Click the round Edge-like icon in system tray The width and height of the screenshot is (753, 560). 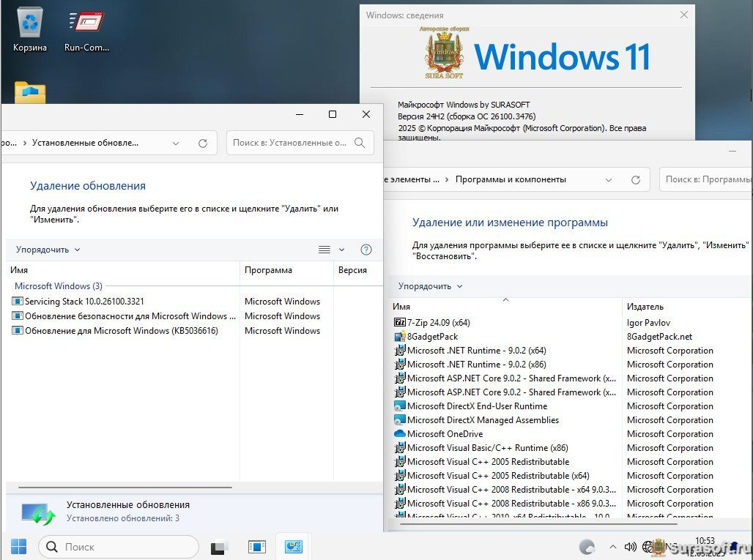tap(587, 547)
